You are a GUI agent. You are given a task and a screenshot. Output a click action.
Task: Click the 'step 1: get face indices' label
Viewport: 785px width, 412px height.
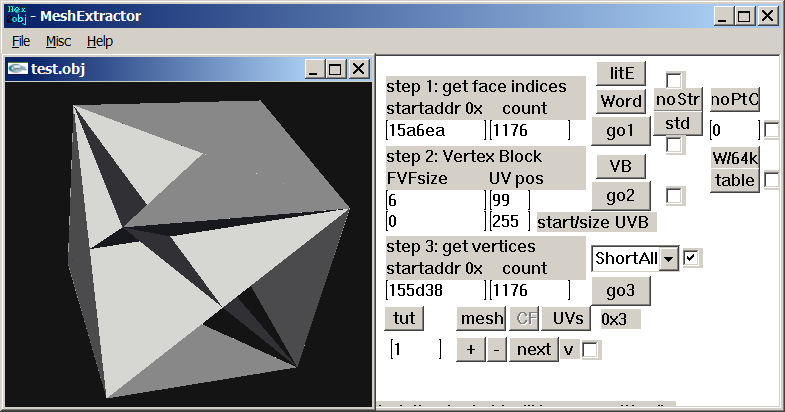(x=476, y=87)
